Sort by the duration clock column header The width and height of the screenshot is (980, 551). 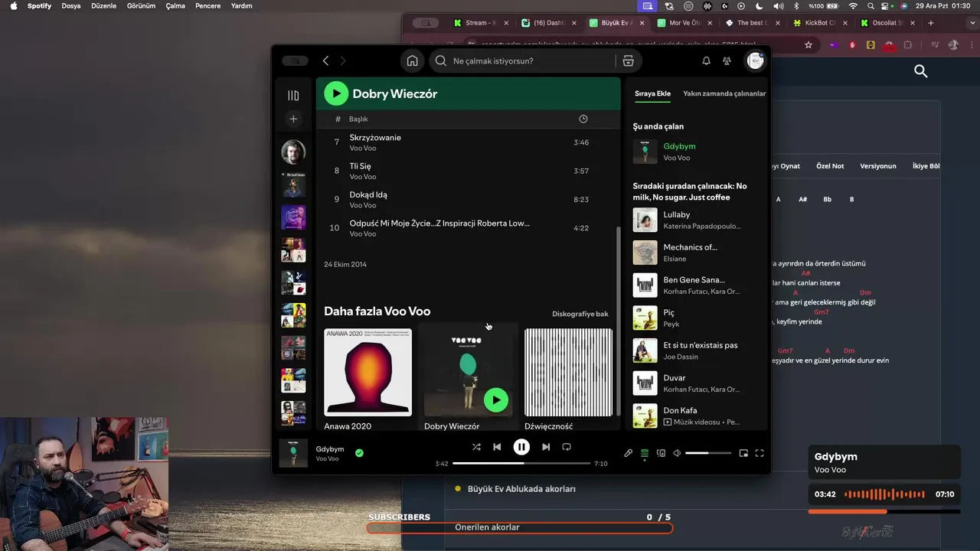coord(583,119)
